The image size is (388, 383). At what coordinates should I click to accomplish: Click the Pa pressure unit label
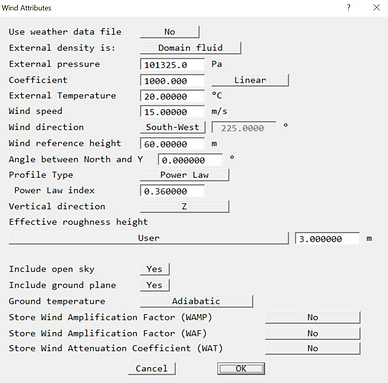point(217,64)
